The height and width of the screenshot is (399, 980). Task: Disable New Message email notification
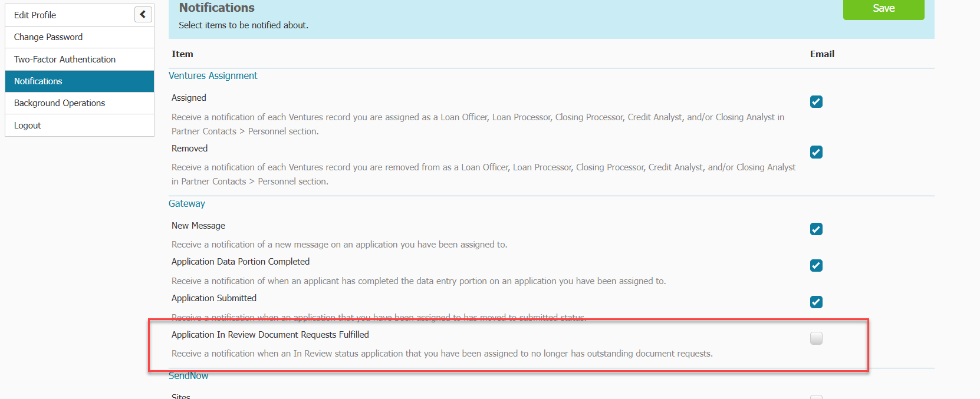pyautogui.click(x=816, y=229)
